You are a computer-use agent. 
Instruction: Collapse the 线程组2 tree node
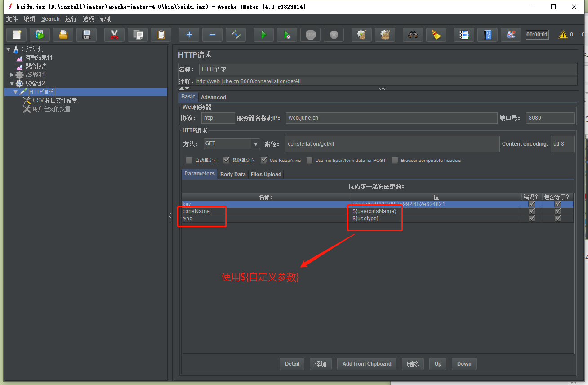click(12, 83)
